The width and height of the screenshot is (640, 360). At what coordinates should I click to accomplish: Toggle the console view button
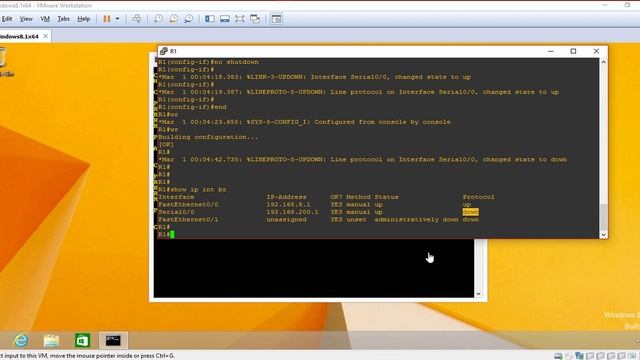click(276, 19)
